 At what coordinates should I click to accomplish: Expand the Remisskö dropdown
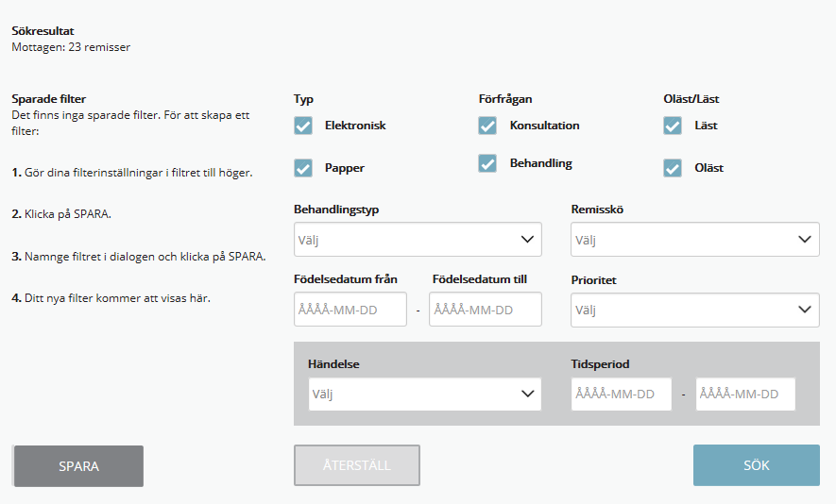click(x=694, y=240)
